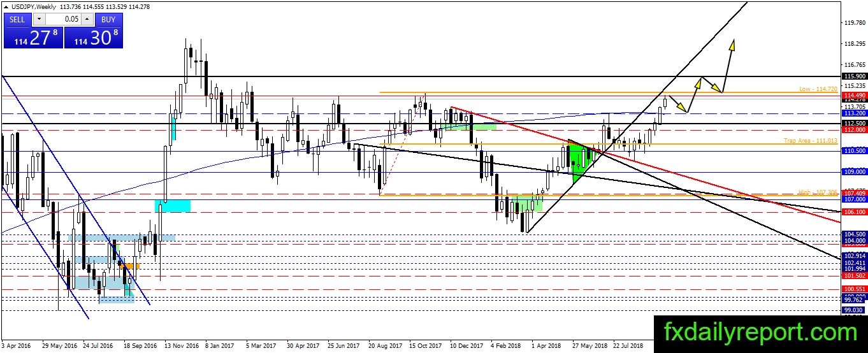
Task: Select the cyan rectangle near 107.000
Action: pos(173,206)
